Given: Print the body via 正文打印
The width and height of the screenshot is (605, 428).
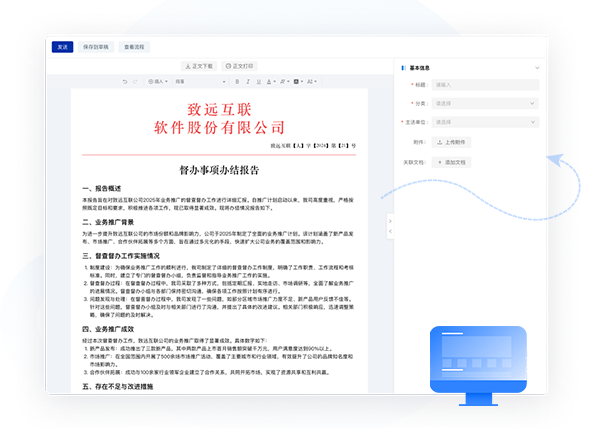Looking at the screenshot, I should pos(239,66).
